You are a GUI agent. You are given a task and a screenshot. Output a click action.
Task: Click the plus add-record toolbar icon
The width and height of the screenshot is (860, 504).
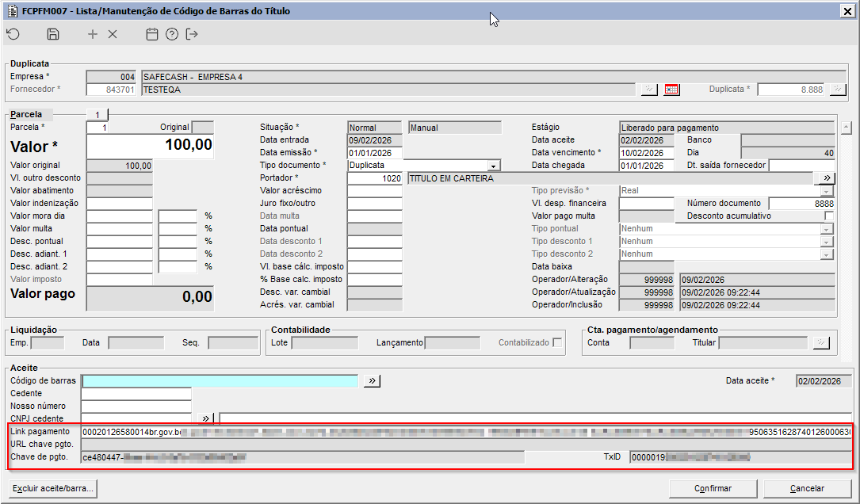(93, 34)
